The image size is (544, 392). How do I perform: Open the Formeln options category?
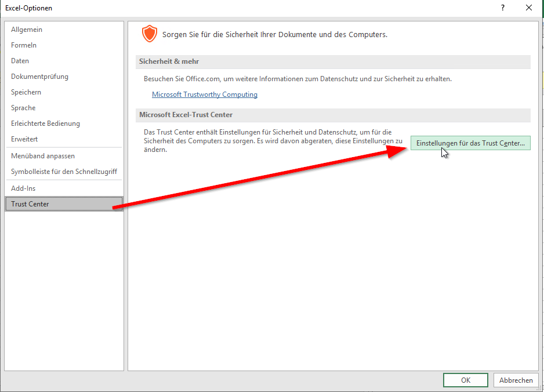(24, 45)
